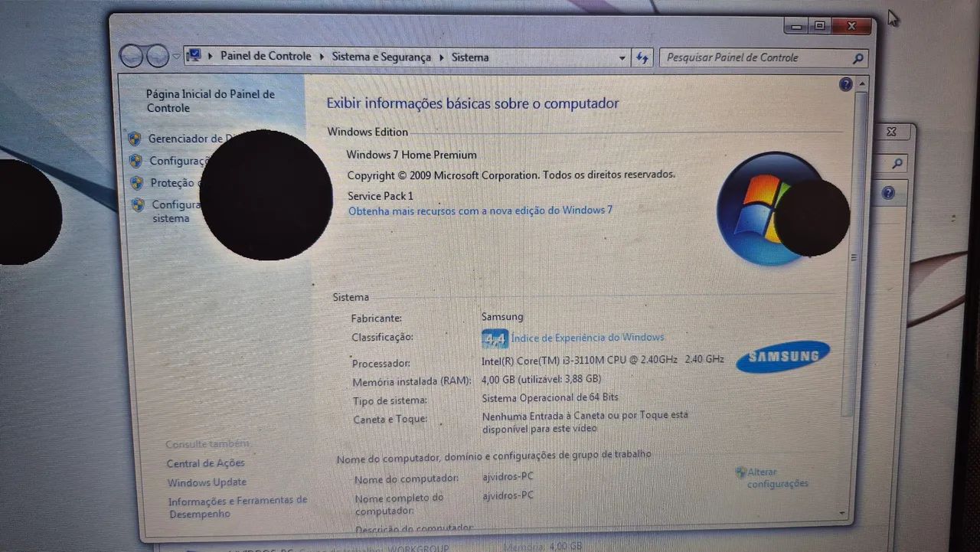
Task: Open the address bar history dropdown arrow
Action: coord(622,58)
